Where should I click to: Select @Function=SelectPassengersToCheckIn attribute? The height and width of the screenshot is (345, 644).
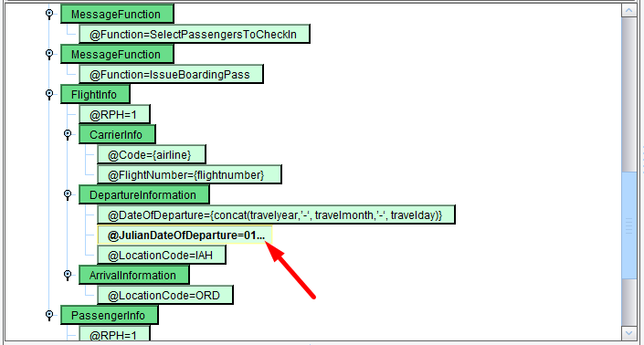pyautogui.click(x=195, y=34)
